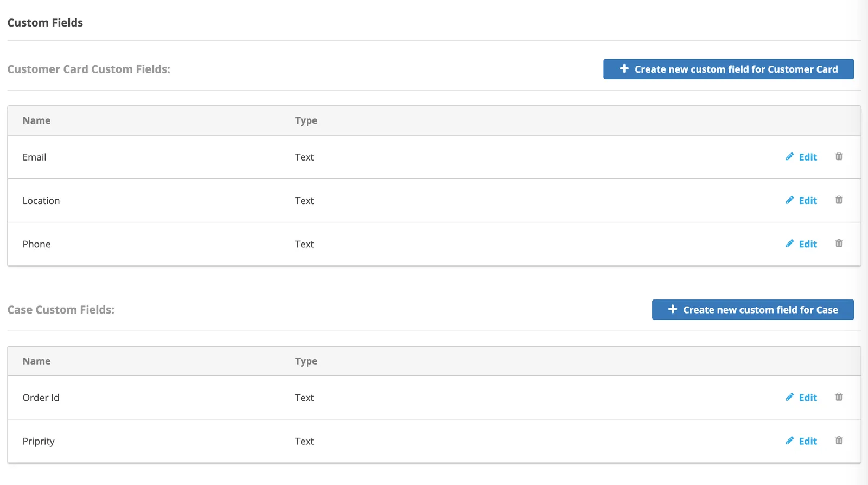
Task: Select the Priprity field name text
Action: point(39,441)
